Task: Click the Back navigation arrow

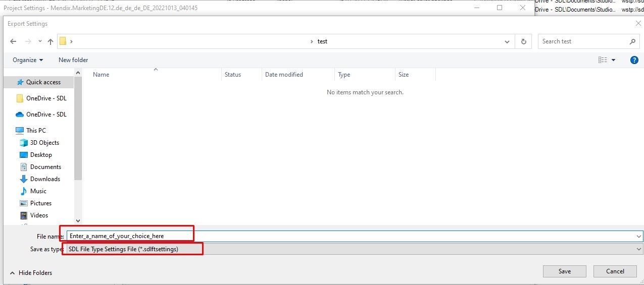Action: (x=13, y=41)
